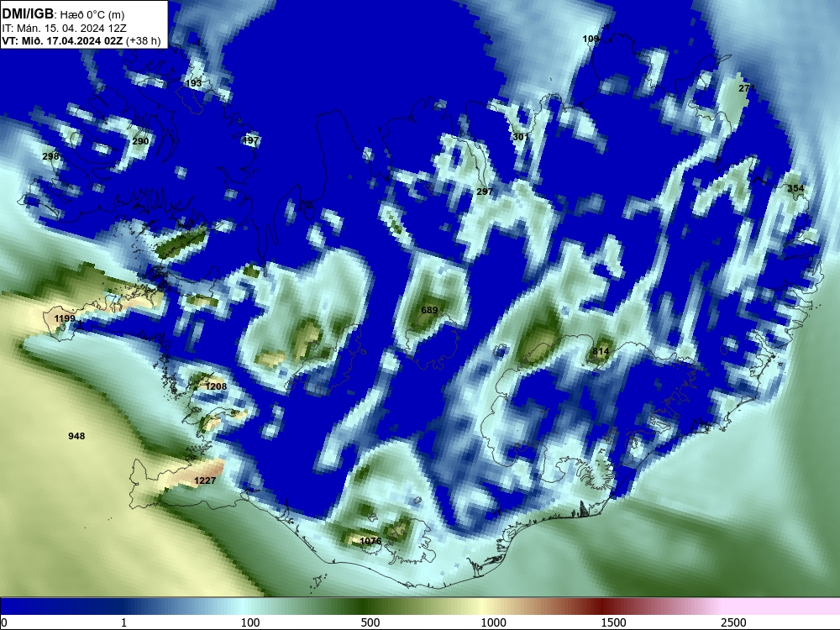Click the map value label 1199
This screenshot has width=840, height=630.
point(65,318)
